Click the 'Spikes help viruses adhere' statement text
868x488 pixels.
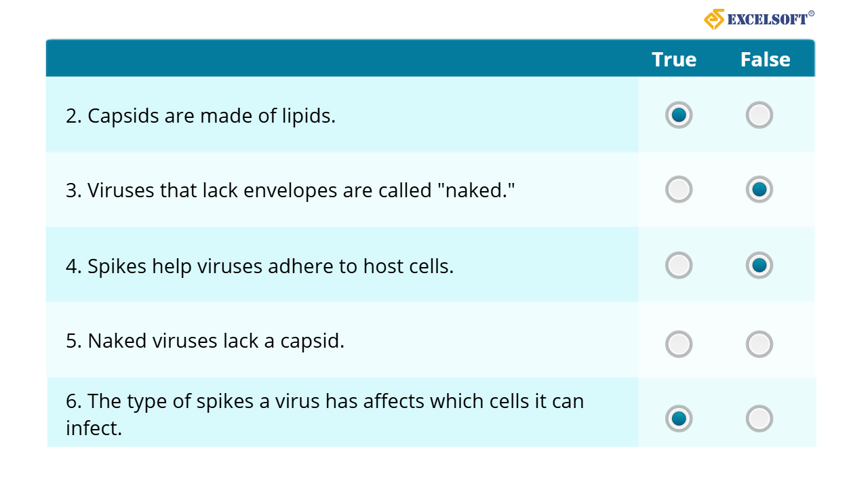(x=260, y=266)
